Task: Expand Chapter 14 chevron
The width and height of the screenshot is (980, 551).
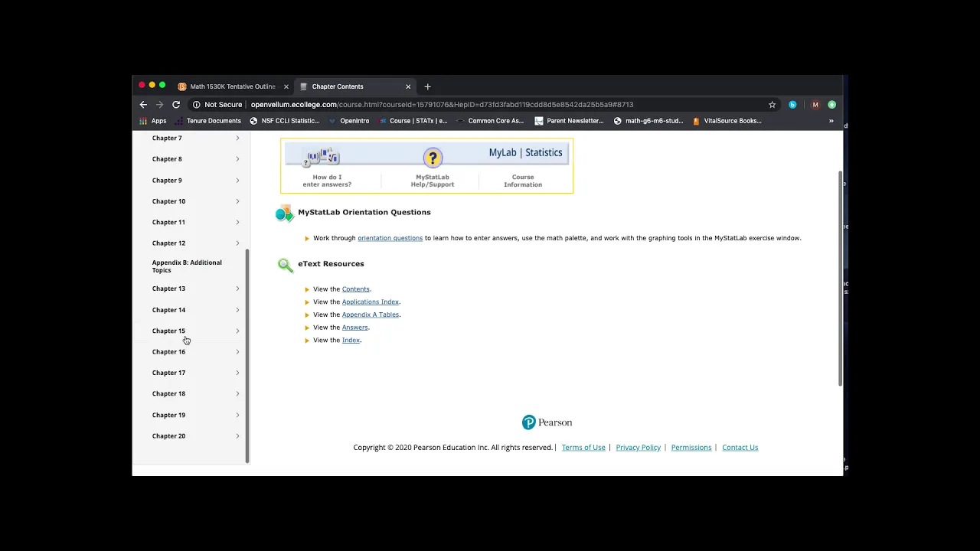Action: click(237, 310)
